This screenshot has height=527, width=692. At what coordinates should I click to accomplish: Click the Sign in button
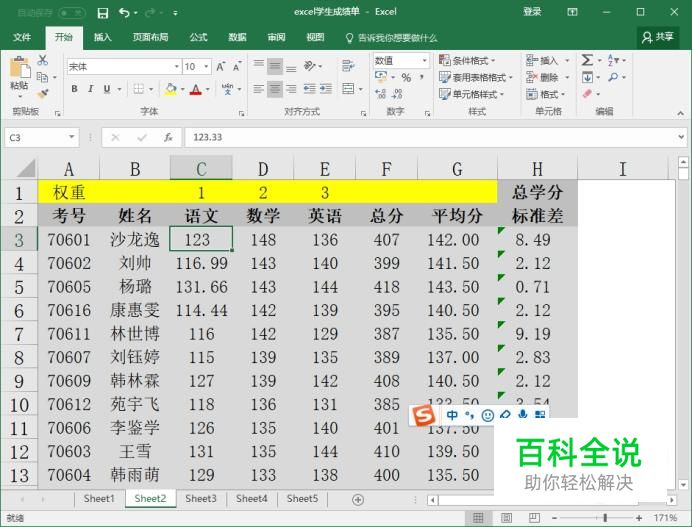click(532, 12)
